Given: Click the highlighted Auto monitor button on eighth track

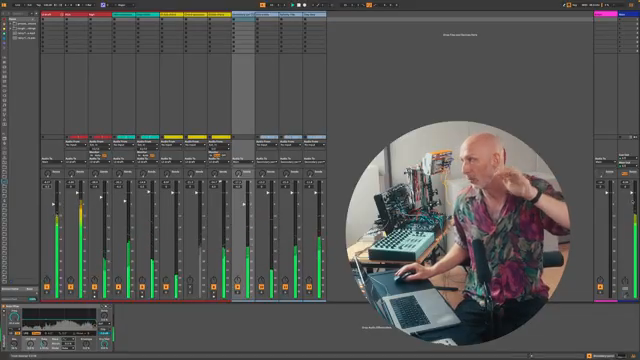Looking at the screenshot, I should tap(217, 156).
